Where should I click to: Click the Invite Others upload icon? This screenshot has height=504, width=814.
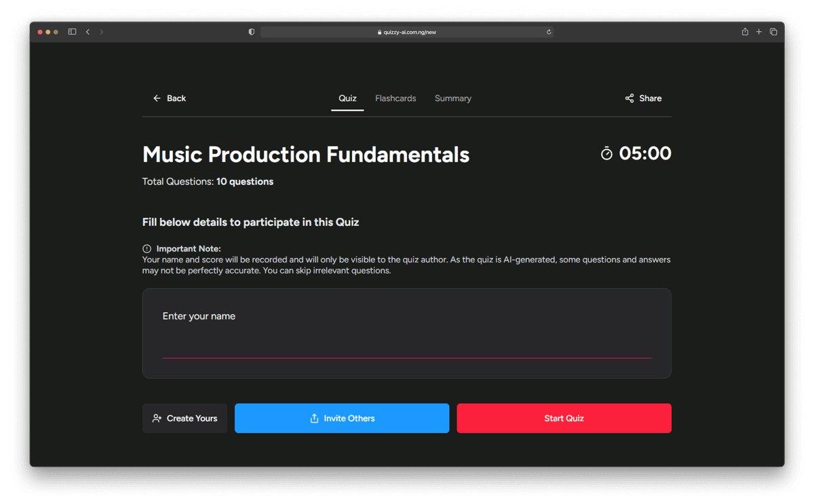point(314,419)
